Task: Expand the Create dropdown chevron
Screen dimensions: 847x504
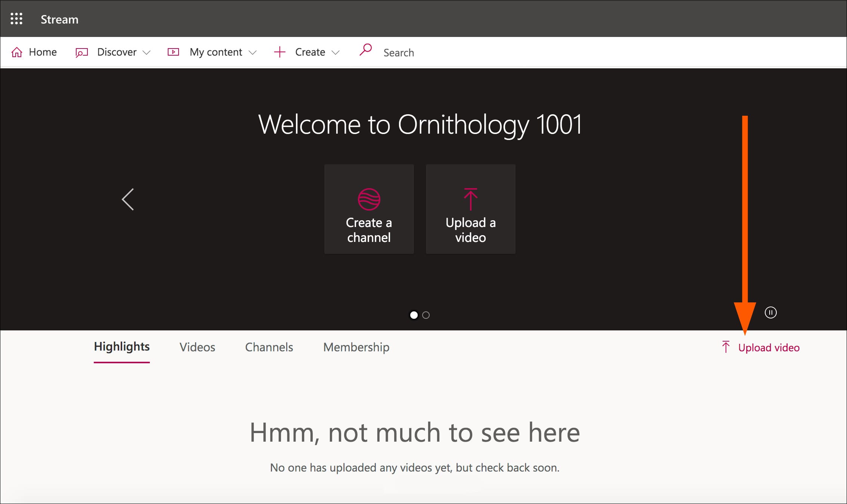Action: coord(336,53)
